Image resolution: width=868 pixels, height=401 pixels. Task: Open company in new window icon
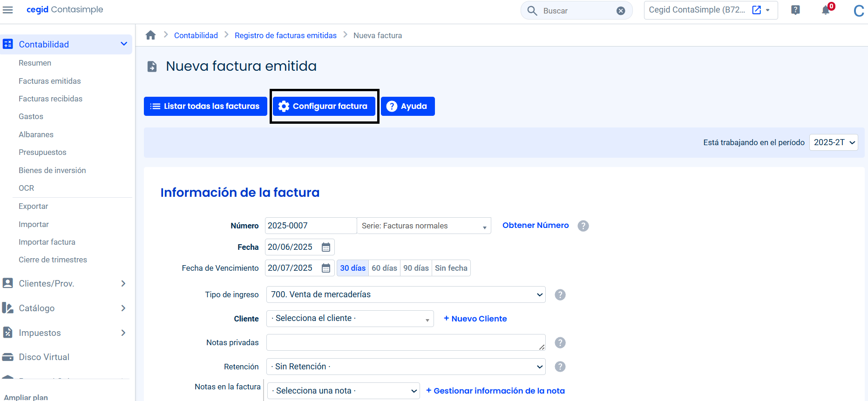pyautogui.click(x=757, y=10)
